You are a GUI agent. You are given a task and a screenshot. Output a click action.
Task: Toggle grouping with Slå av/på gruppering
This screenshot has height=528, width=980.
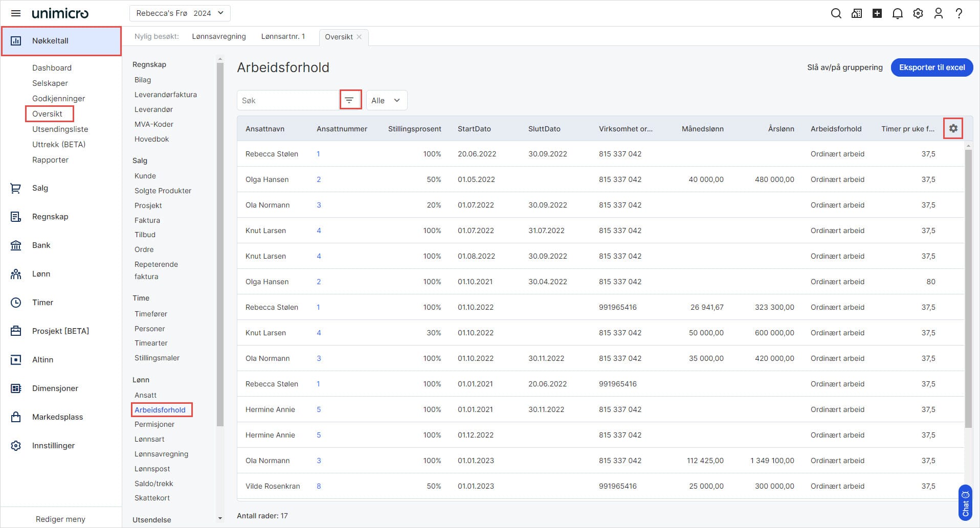point(844,67)
